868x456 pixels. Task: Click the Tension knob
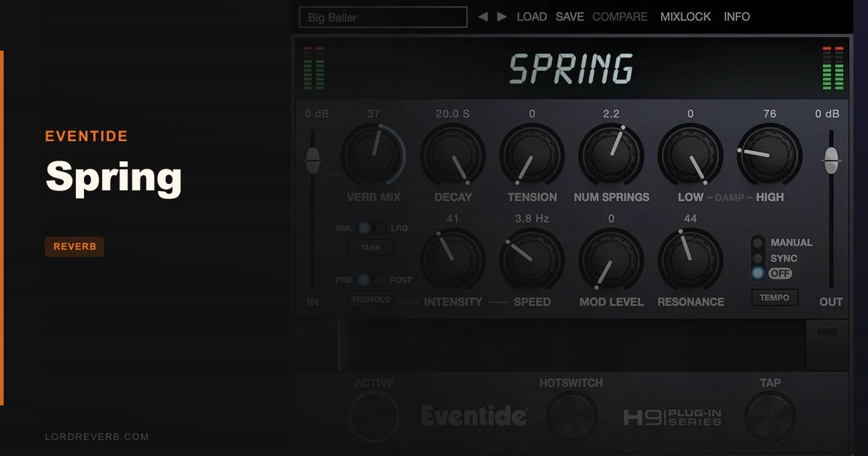532,155
